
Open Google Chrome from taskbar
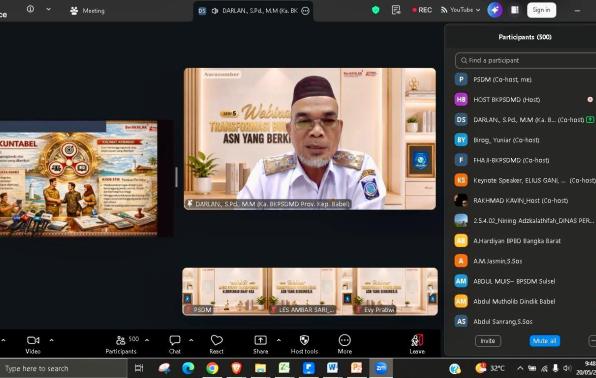[212, 368]
